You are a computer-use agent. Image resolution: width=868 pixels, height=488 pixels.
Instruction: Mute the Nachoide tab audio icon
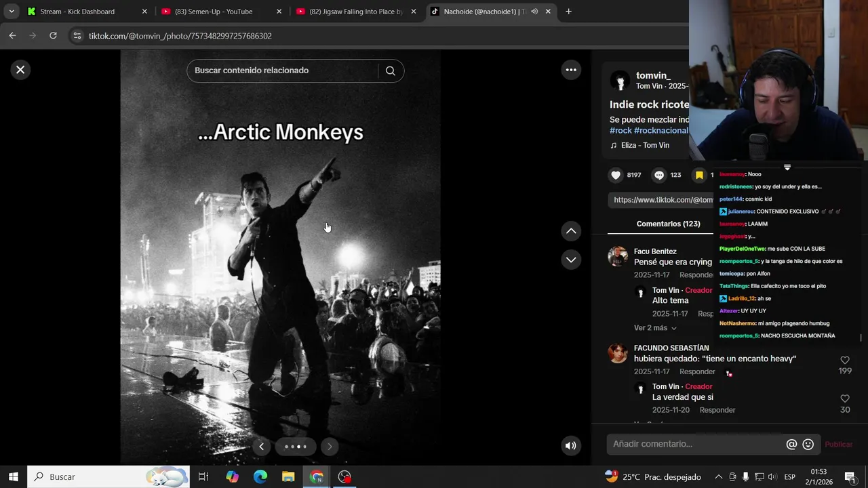pos(534,12)
